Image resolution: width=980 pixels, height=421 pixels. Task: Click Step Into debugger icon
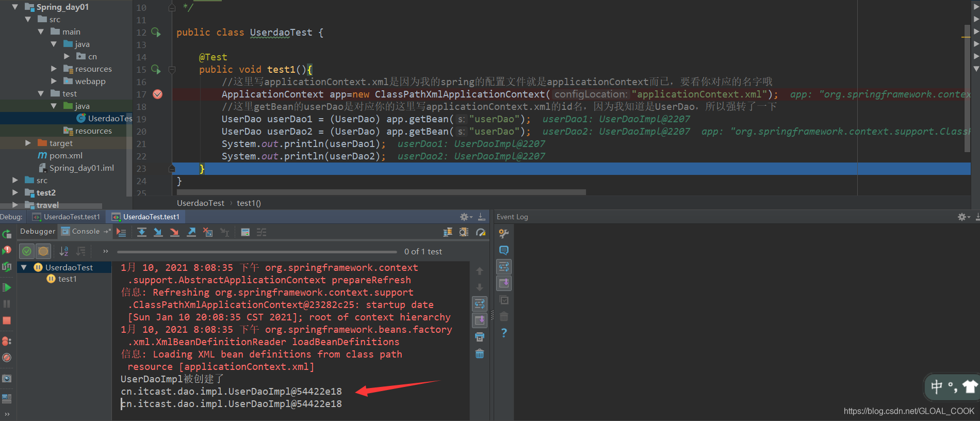pos(158,232)
